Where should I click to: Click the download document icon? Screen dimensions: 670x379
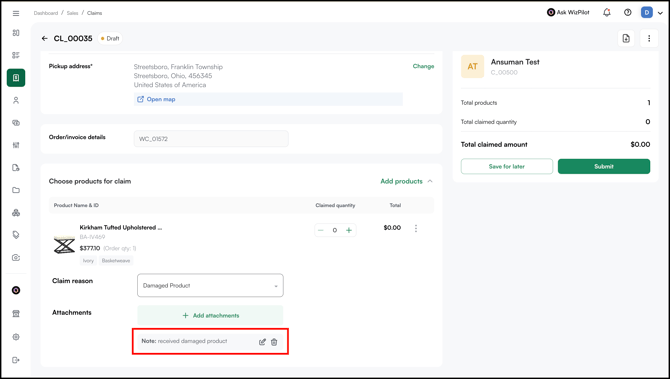tap(626, 38)
